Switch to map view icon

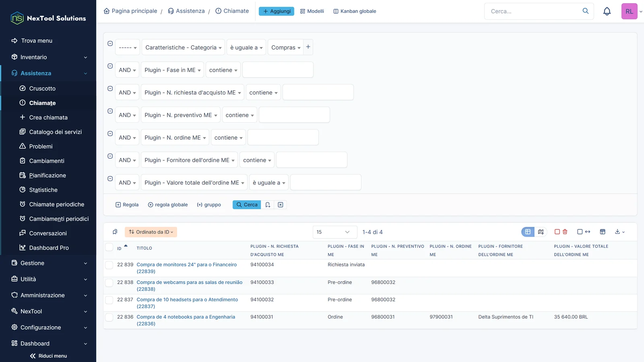541,232
